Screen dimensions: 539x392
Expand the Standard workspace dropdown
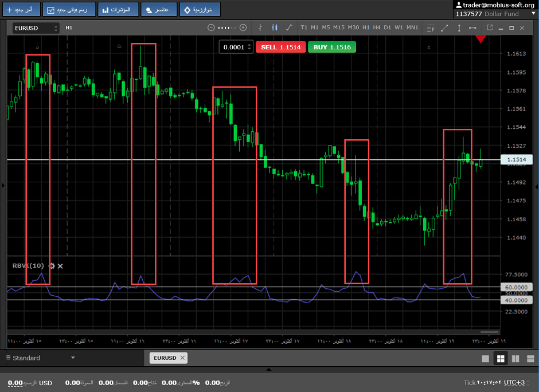[x=73, y=358]
